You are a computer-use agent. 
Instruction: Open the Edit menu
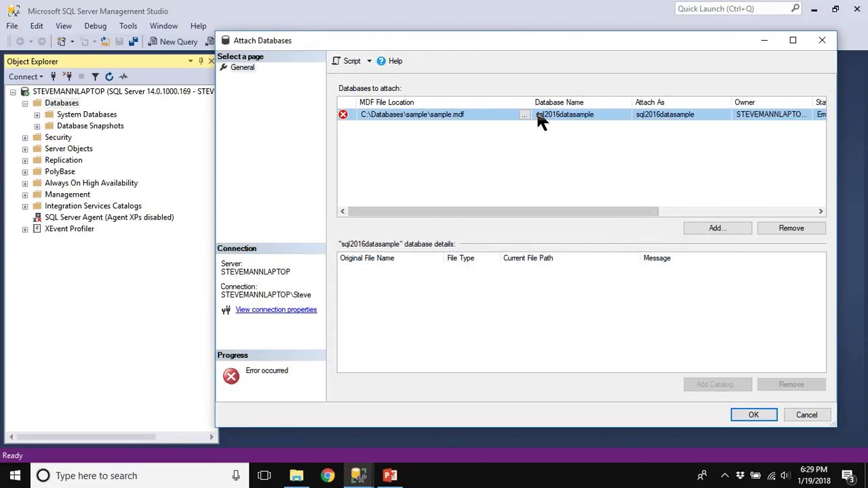pos(37,26)
